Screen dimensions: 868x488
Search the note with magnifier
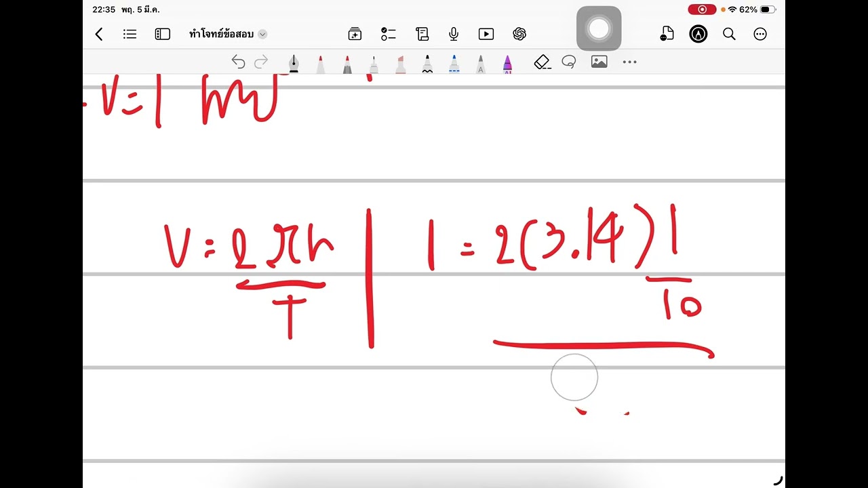729,34
